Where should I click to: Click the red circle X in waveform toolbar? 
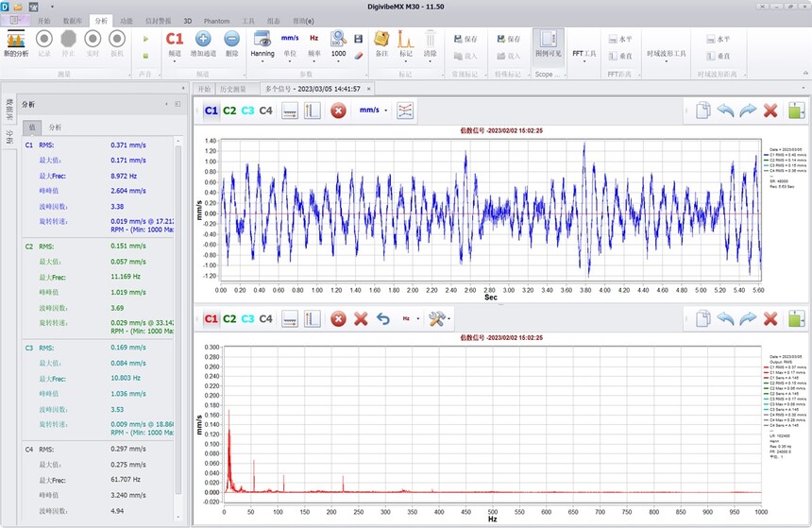click(339, 111)
